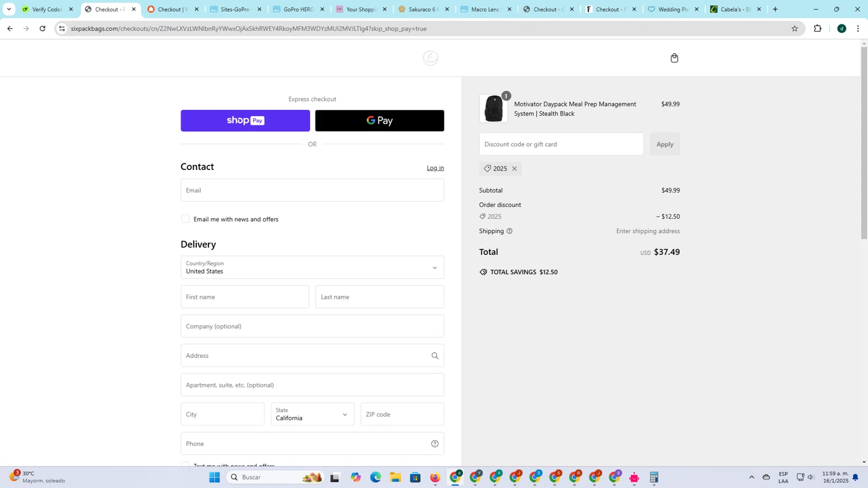The width and height of the screenshot is (868, 488).
Task: Go back to the previous page
Action: coord(10,28)
